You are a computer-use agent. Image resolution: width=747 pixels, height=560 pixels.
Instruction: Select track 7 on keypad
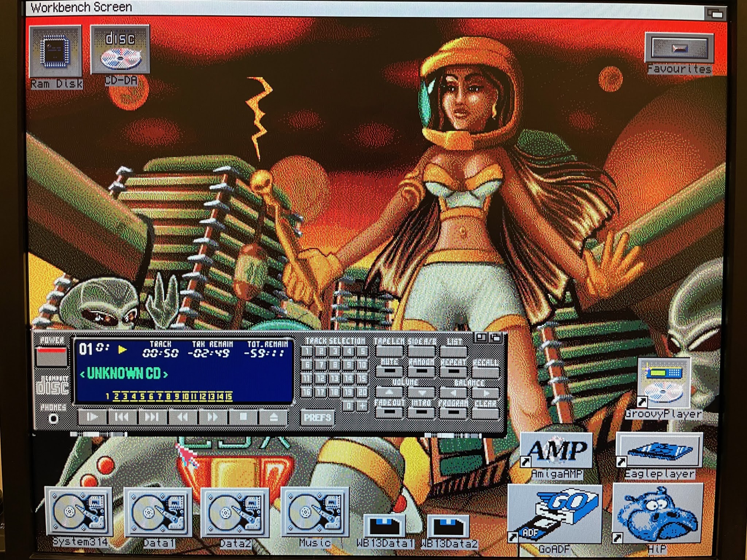coord(321,365)
